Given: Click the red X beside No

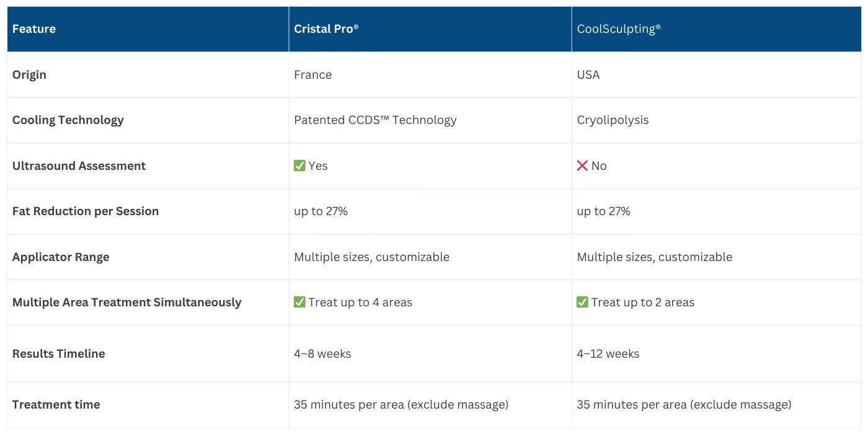Looking at the screenshot, I should point(582,166).
